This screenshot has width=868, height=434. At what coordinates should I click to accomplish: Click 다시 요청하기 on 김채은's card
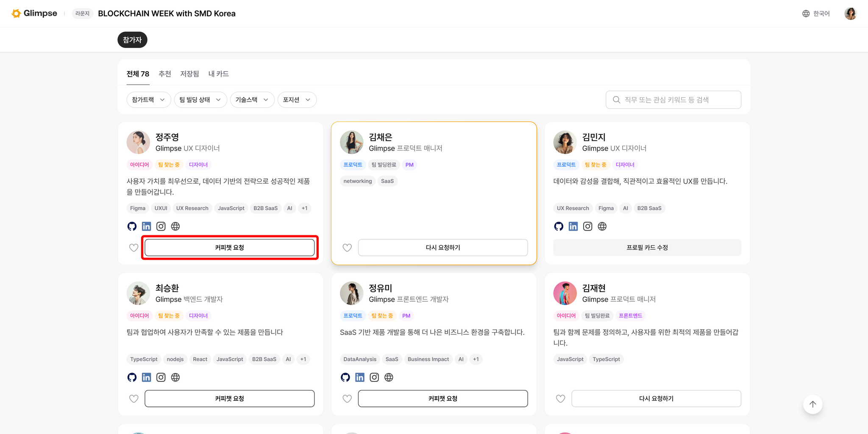[x=443, y=248]
